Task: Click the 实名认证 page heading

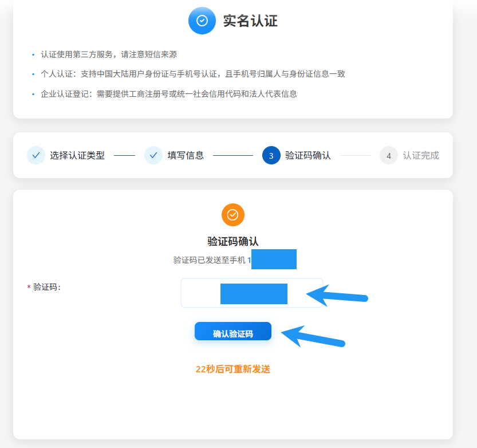Action: tap(250, 21)
